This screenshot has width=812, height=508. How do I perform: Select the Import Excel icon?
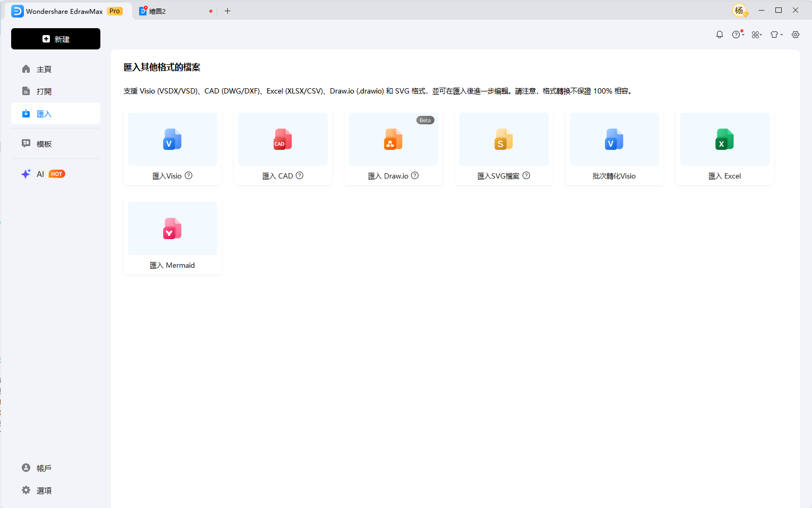724,139
